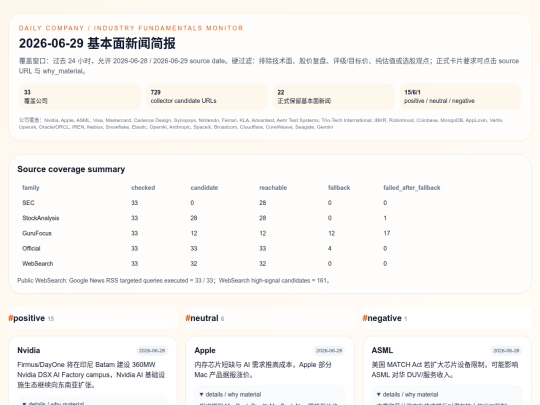Click the Public WebSearch Google News RSS note

pos(173,281)
